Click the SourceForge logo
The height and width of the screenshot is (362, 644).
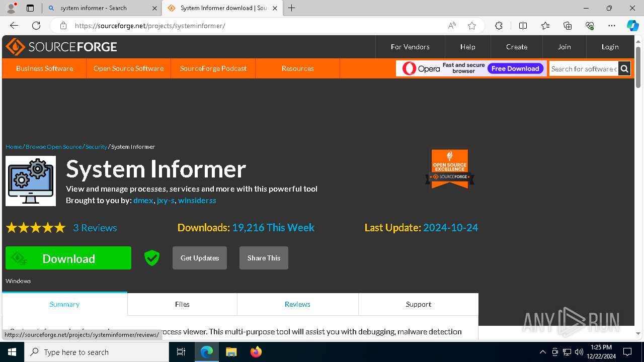point(61,47)
